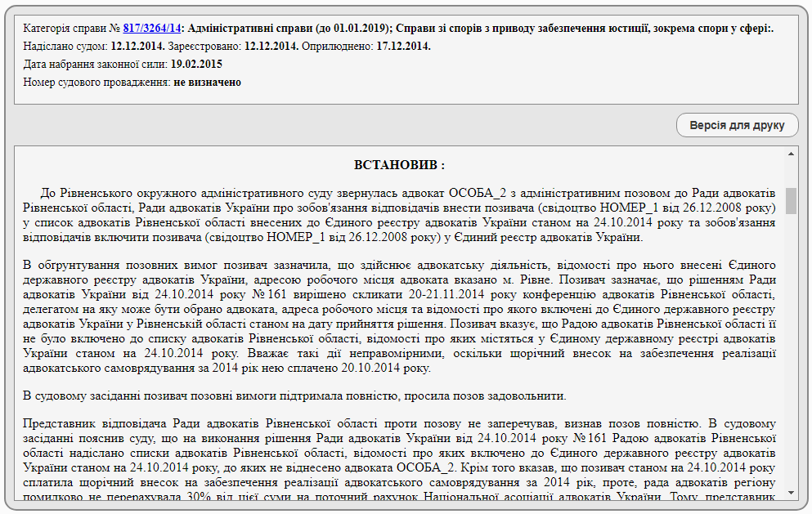Click the paragraph starting 'В обґрунтування позовних вимог'
The width and height of the screenshot is (812, 514).
399,317
